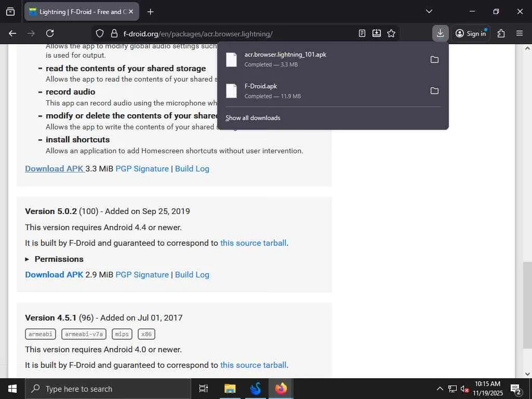Viewport: 532px width, 399px height.
Task: Open Task View on taskbar
Action: click(204, 389)
